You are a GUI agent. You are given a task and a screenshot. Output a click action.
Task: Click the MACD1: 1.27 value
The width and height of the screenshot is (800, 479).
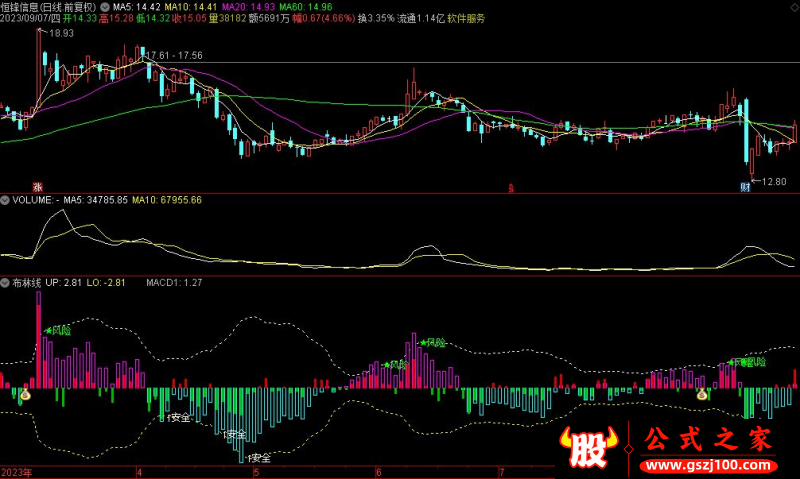click(174, 283)
